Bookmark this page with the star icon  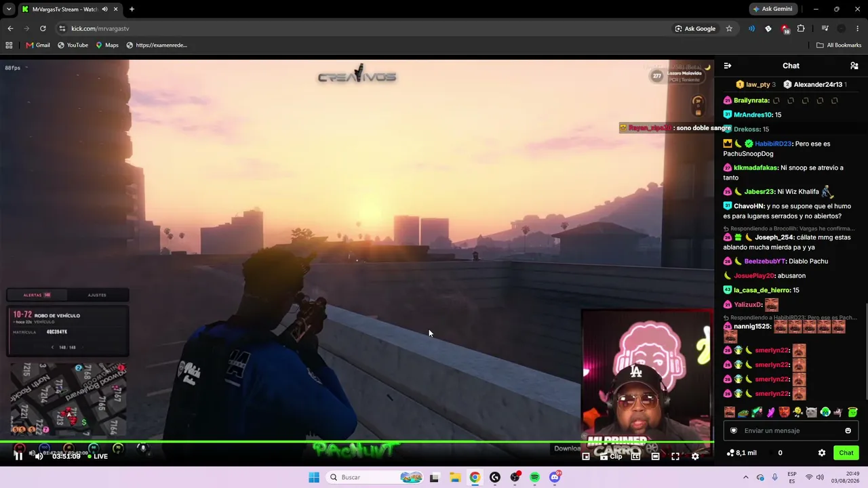[729, 28]
